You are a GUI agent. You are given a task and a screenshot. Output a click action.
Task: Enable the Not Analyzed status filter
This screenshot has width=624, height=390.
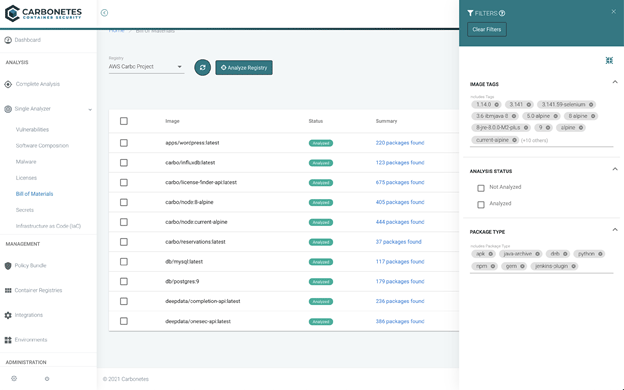[481, 188]
